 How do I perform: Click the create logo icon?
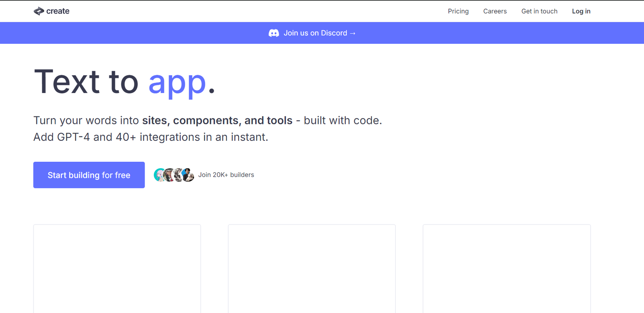coord(39,11)
